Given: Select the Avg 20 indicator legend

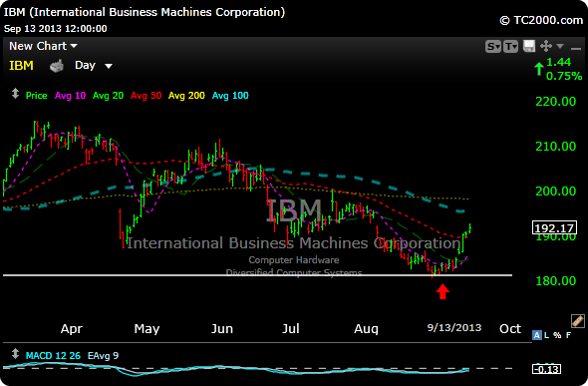Looking at the screenshot, I should click(108, 96).
